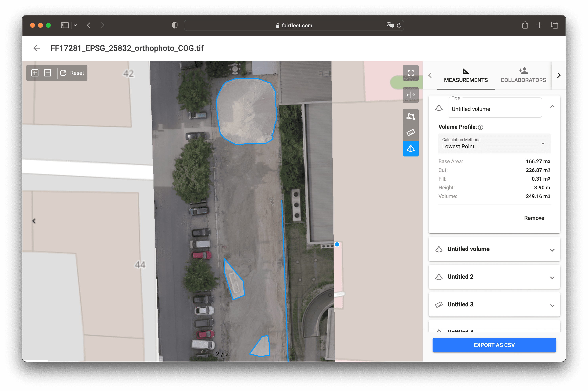Toggle fullscreen map view
The width and height of the screenshot is (588, 391).
click(411, 73)
